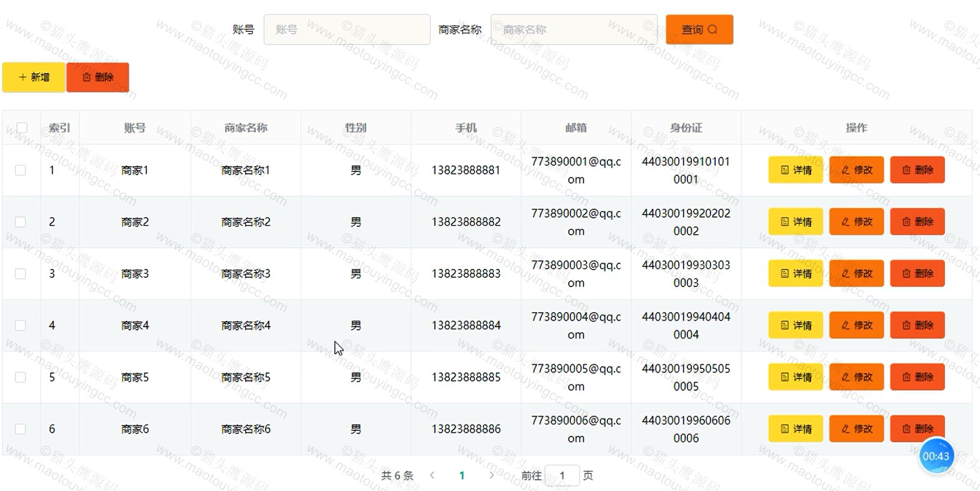Click 修改 for 商家6
The height and width of the screenshot is (491, 980).
point(856,429)
